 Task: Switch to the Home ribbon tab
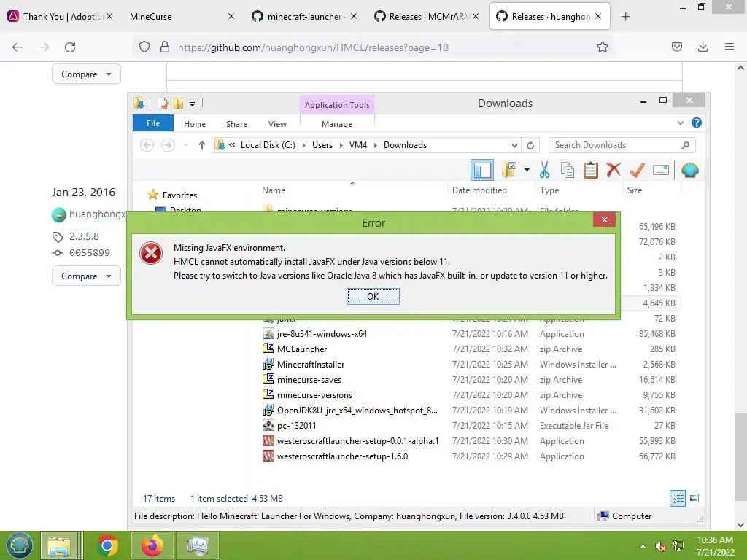coord(194,124)
